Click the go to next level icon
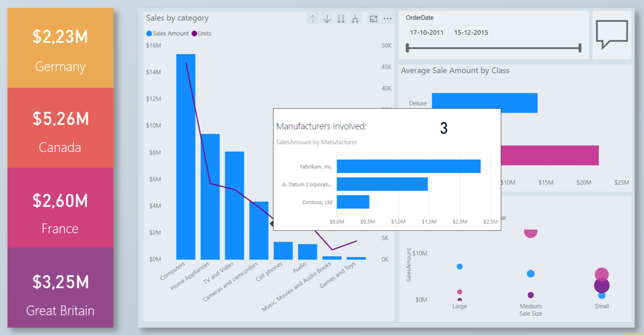This screenshot has width=644, height=335. pos(341,19)
